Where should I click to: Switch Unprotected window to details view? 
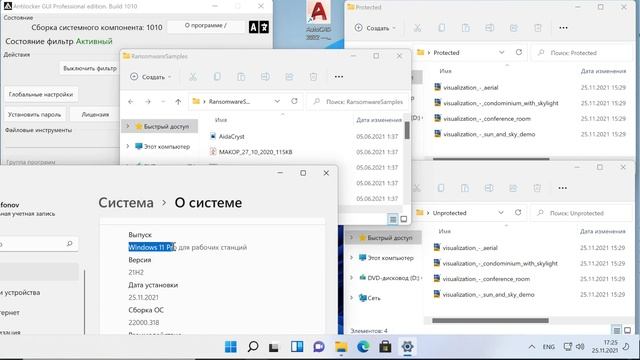[617, 330]
